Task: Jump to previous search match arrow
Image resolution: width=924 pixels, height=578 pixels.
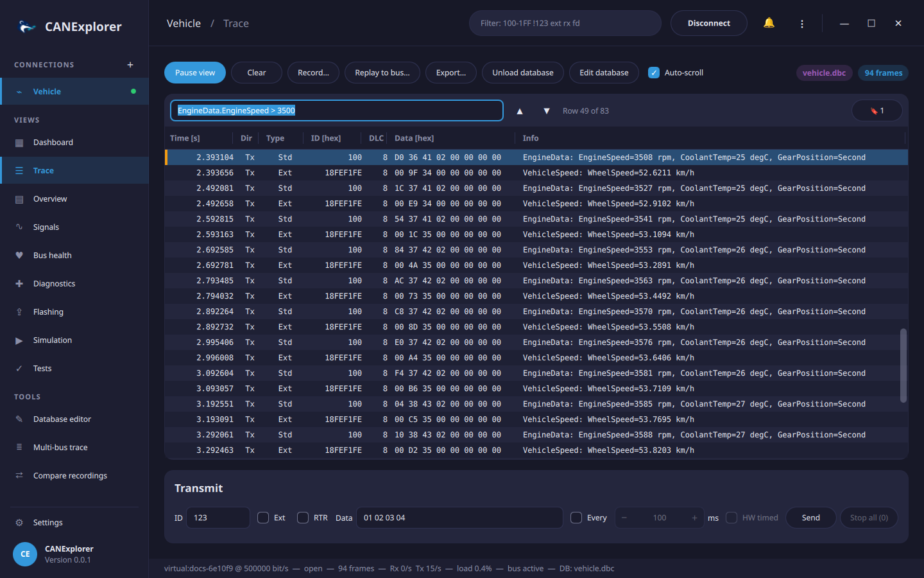Action: (520, 111)
